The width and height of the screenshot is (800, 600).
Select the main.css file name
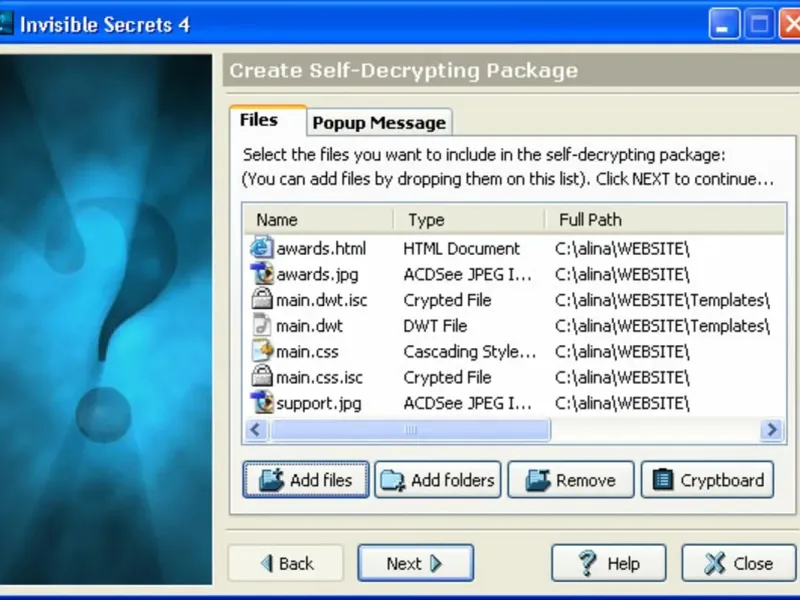[307, 352]
